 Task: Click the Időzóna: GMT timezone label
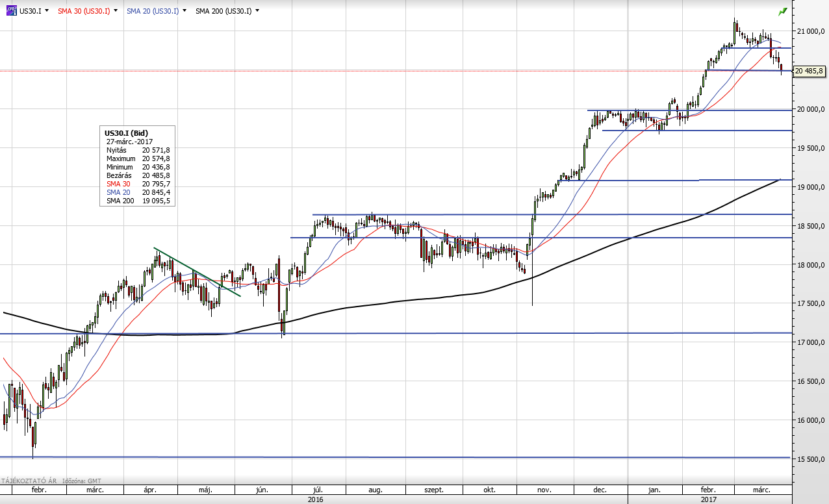click(83, 481)
